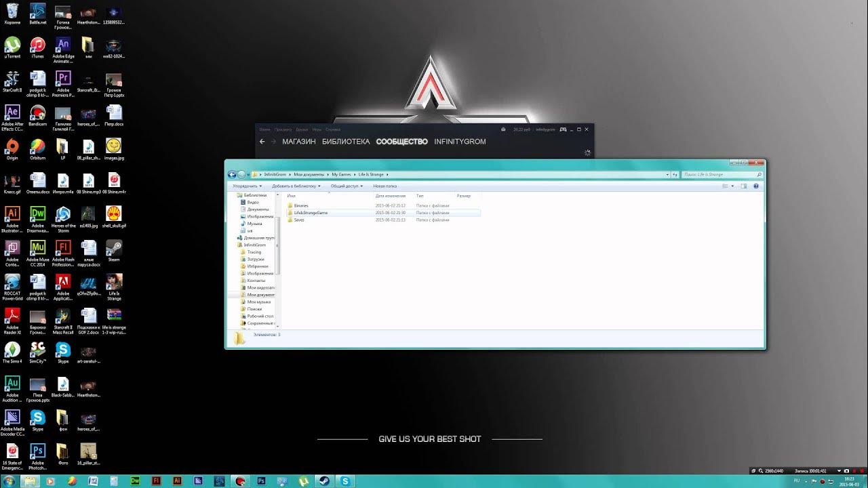Change view with Explorer view icon
The image size is (868, 488).
[725, 186]
